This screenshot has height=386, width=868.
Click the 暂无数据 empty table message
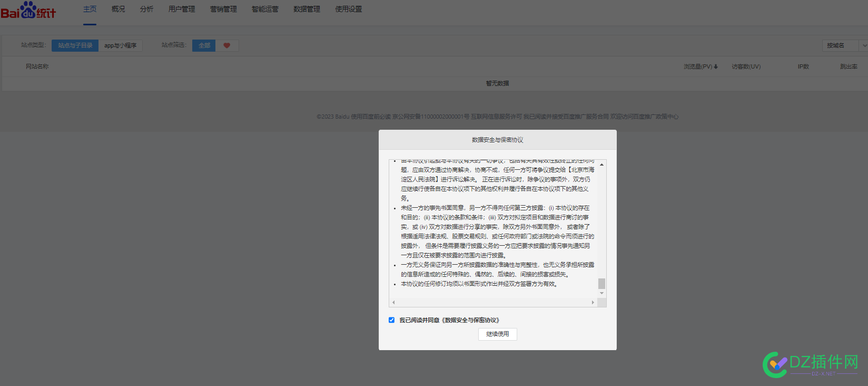click(x=497, y=83)
